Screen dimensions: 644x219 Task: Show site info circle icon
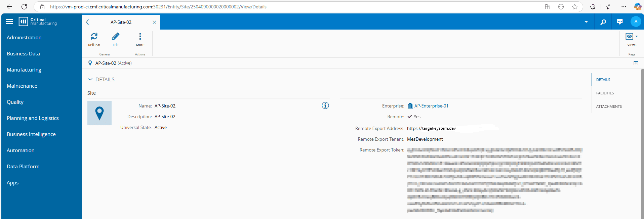tap(325, 105)
